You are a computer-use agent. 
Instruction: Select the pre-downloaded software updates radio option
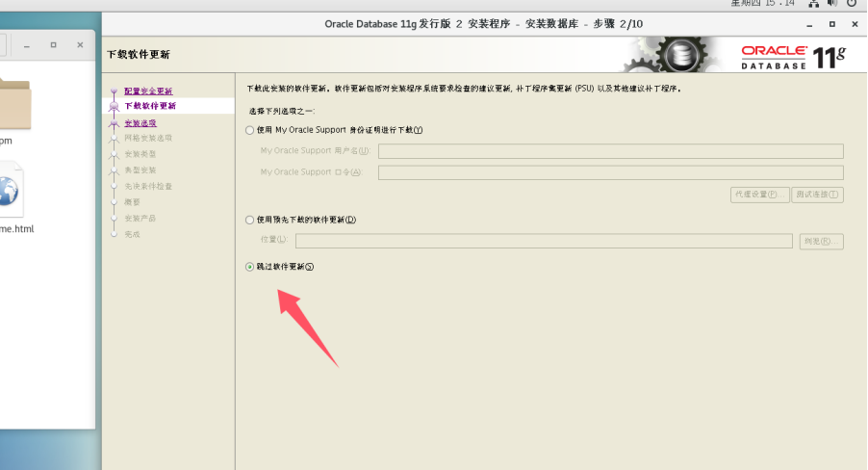click(249, 220)
